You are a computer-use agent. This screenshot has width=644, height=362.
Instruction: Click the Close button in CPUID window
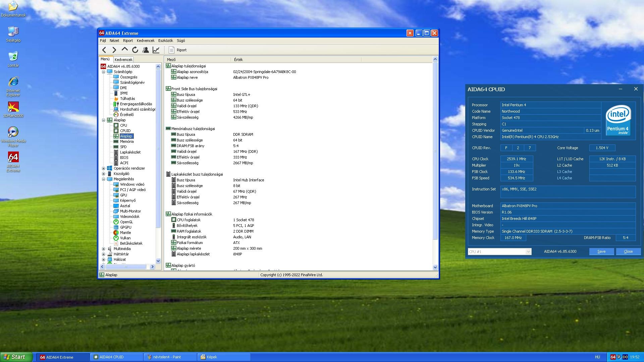coord(628,251)
